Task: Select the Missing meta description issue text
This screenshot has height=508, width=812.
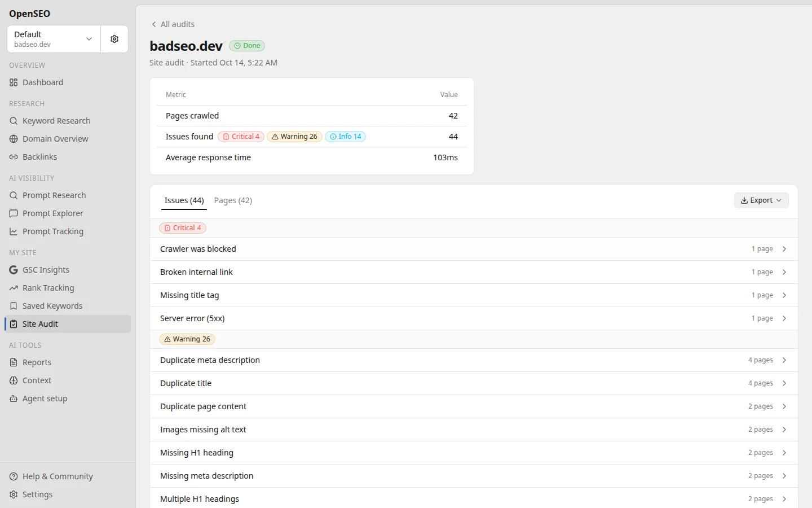Action: pyautogui.click(x=206, y=476)
